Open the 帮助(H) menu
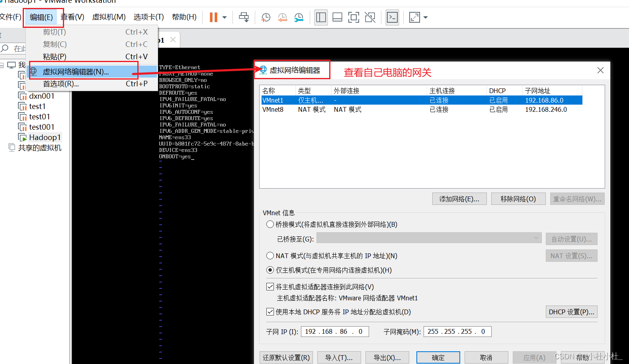Screen dimensions: 629x364 coord(184,17)
